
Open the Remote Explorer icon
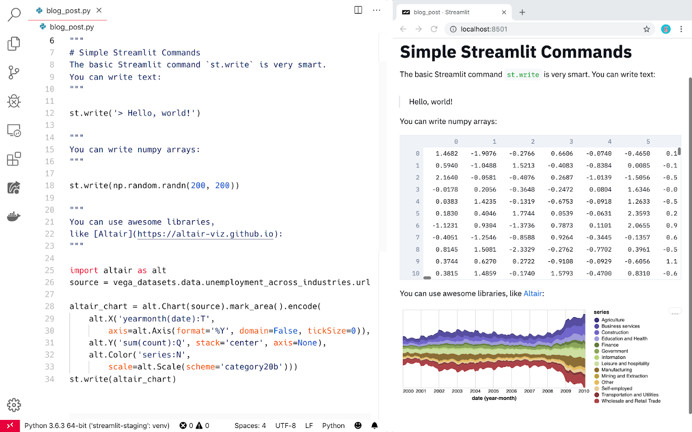click(x=14, y=130)
